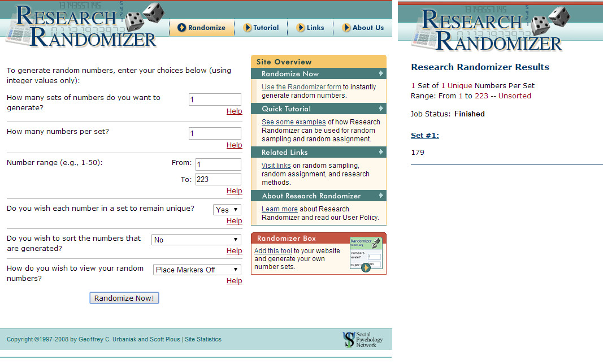This screenshot has height=364, width=603.
Task: Open the sort numbers No dropdown
Action: 196,240
